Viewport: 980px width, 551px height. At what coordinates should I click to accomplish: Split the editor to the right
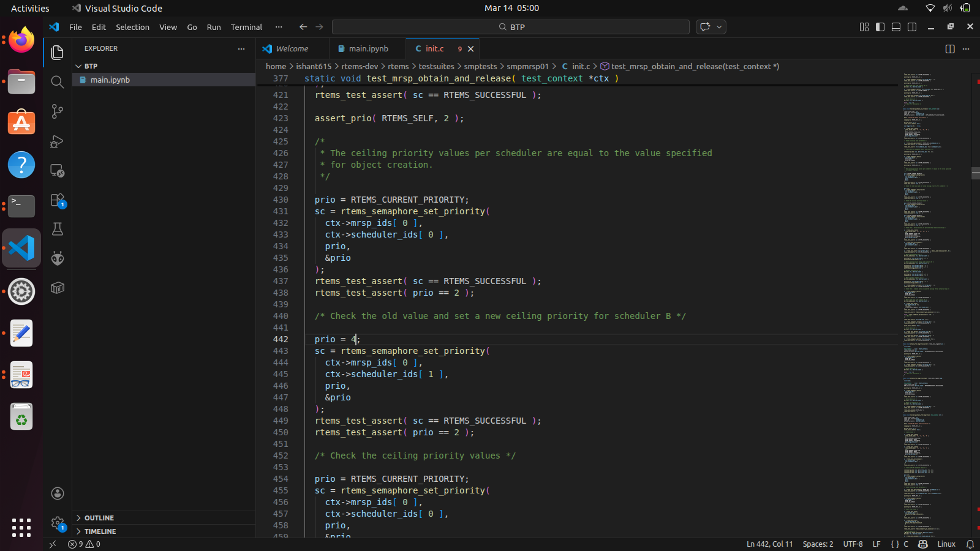[949, 49]
